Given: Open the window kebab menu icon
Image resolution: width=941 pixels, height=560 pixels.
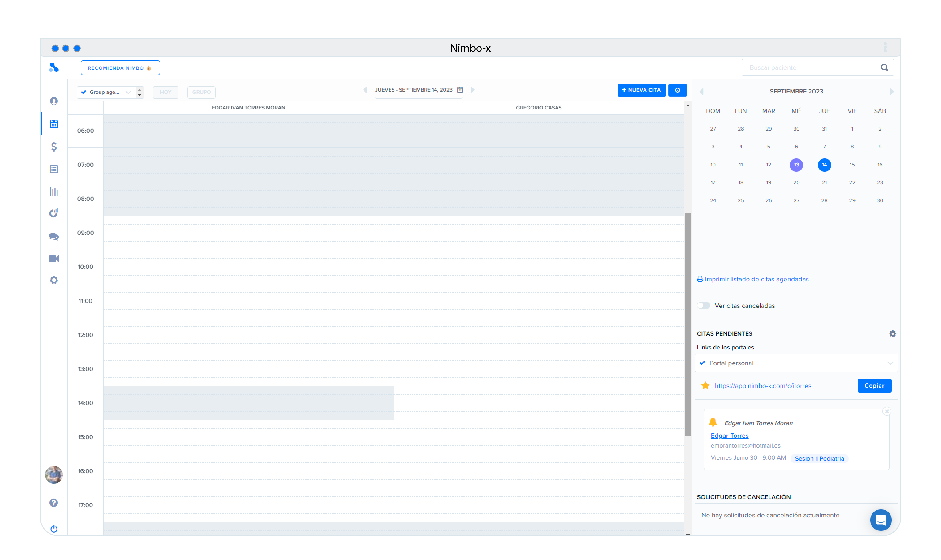Looking at the screenshot, I should pos(885,48).
